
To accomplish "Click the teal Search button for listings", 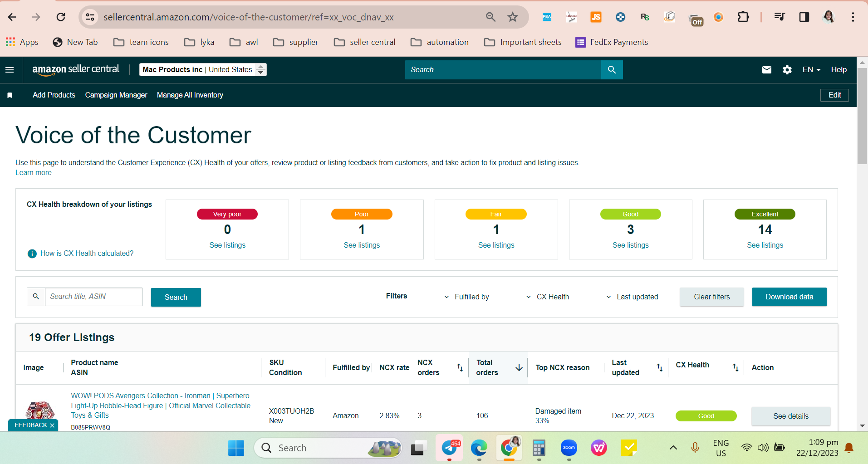I will pos(176,298).
